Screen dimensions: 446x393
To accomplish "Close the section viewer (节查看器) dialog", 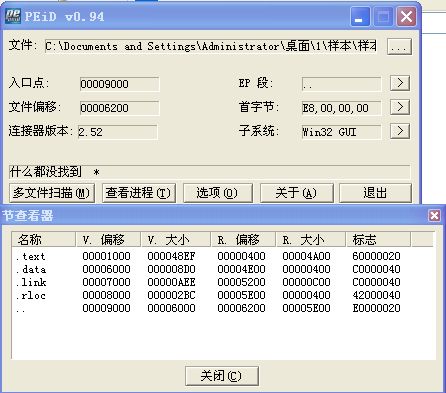I will coord(434,216).
